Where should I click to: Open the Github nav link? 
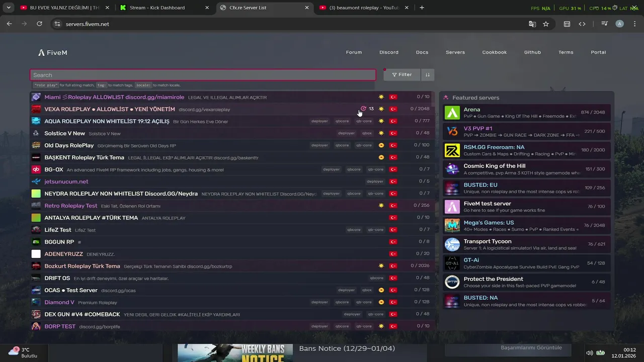[x=532, y=52]
